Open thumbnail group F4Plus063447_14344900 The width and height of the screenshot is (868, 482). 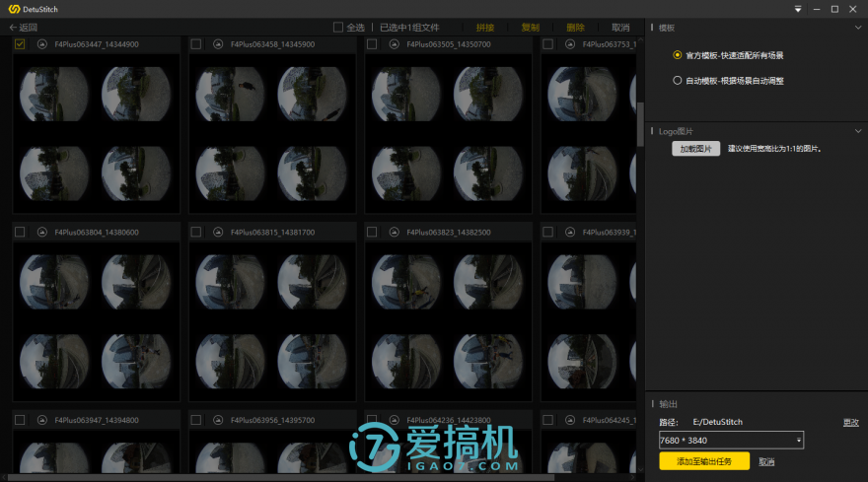[x=96, y=133]
